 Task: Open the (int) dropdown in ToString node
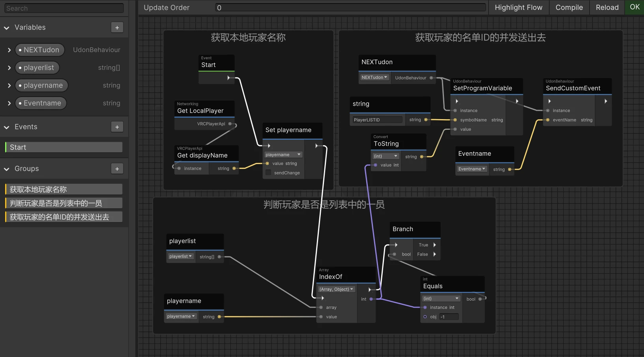[x=386, y=156]
